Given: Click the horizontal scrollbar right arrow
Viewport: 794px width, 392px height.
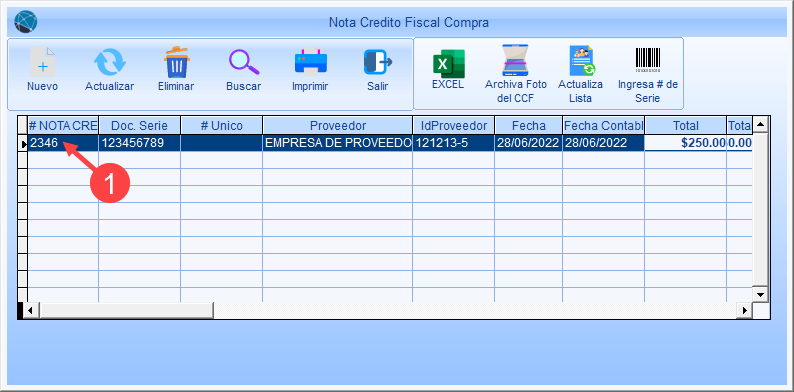Looking at the screenshot, I should click(744, 310).
